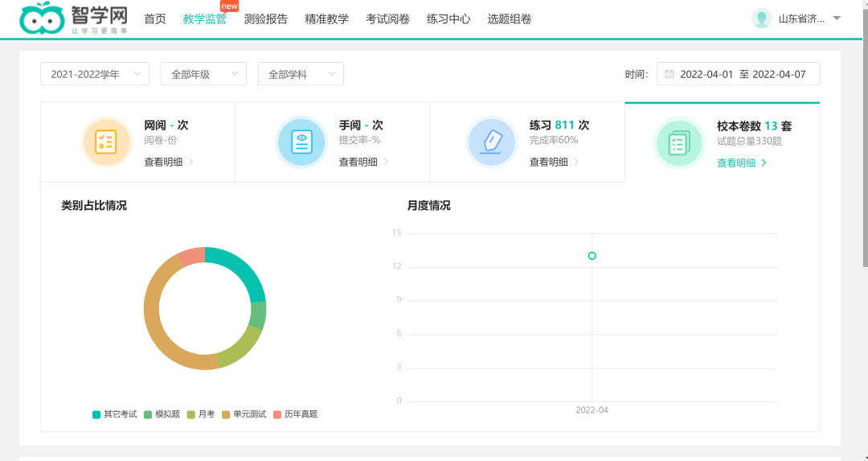The image size is (868, 461).
Task: Open the 全部学科 dropdown
Action: tap(301, 74)
